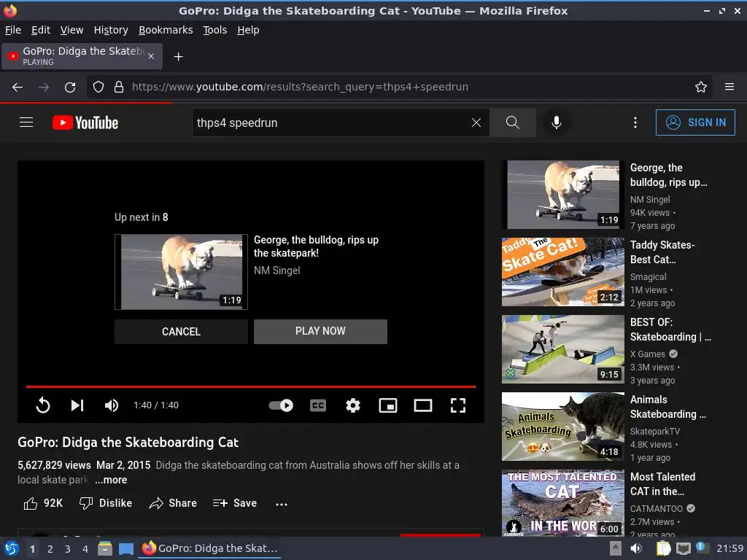
Task: Go back to the previous page
Action: pyautogui.click(x=18, y=87)
